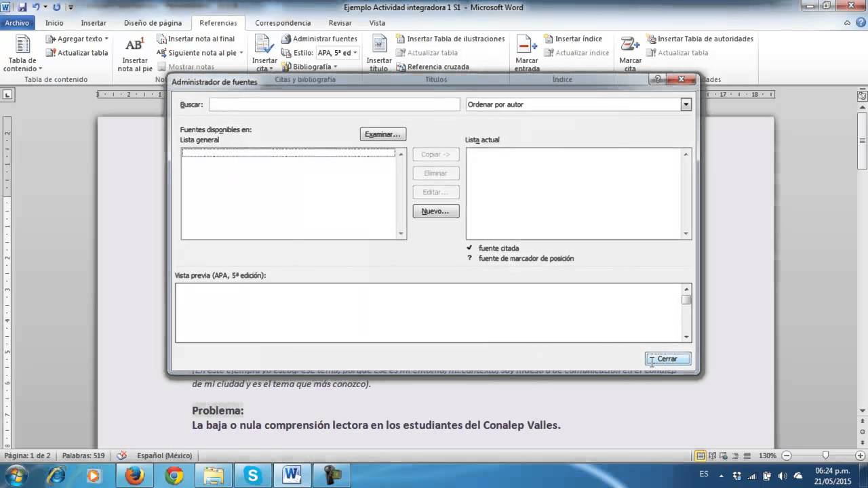Click Insertar índice in ribbon
This screenshot has width=868, height=488.
572,39
